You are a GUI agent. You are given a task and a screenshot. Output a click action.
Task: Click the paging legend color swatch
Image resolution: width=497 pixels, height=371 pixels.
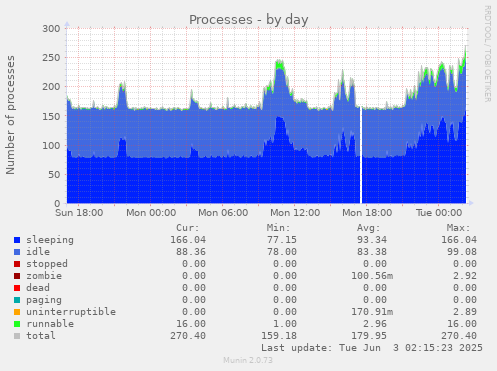pyautogui.click(x=17, y=300)
